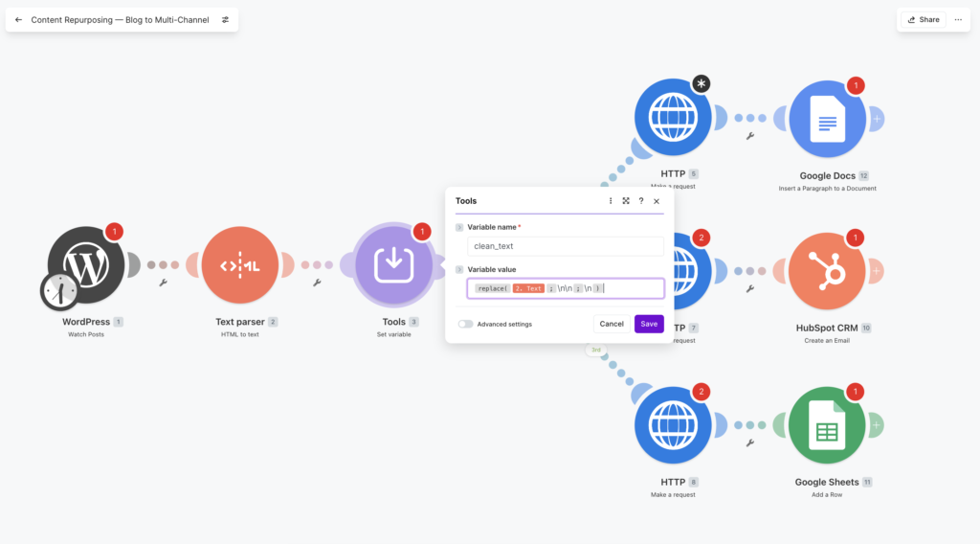Viewport: 980px width, 544px height.
Task: Expand the Variable name field arrow
Action: [459, 228]
